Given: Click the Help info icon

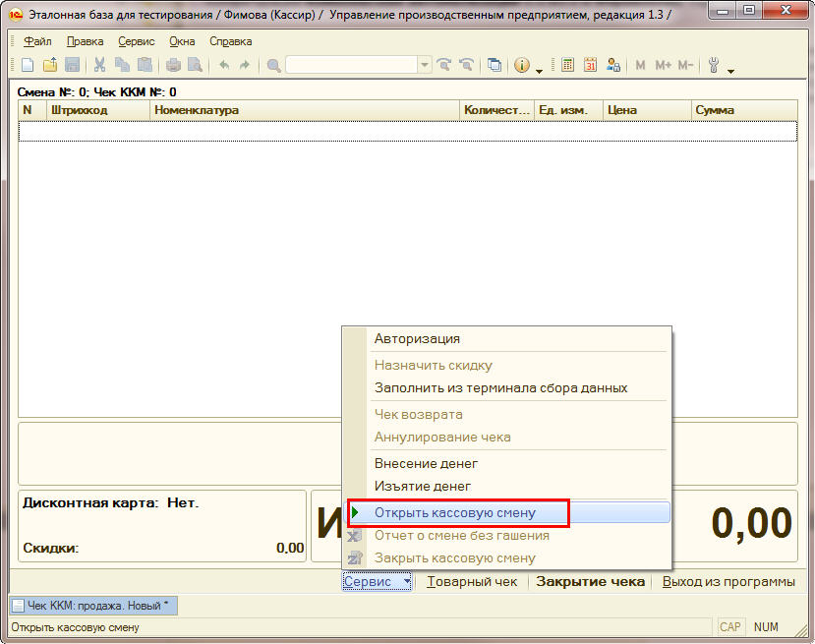Looking at the screenshot, I should click(522, 65).
